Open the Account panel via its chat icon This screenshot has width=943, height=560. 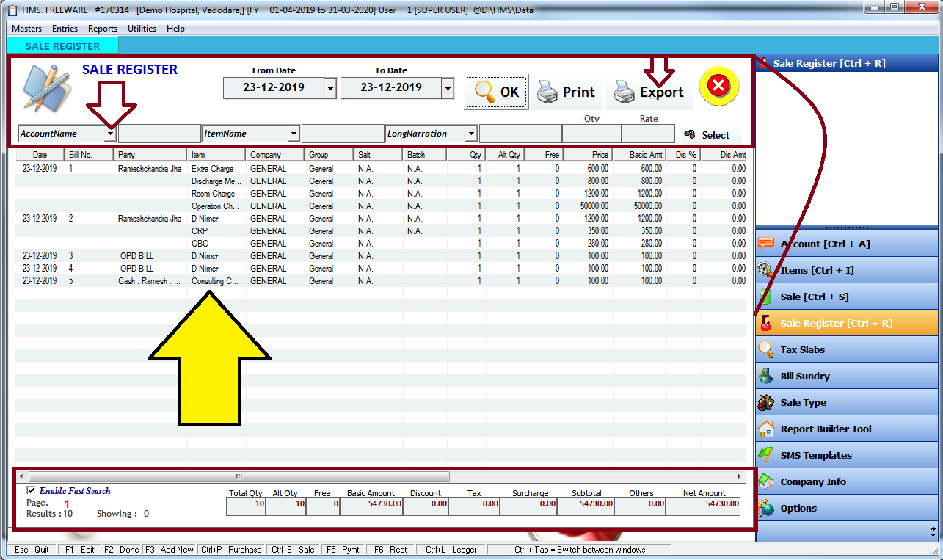pos(765,242)
